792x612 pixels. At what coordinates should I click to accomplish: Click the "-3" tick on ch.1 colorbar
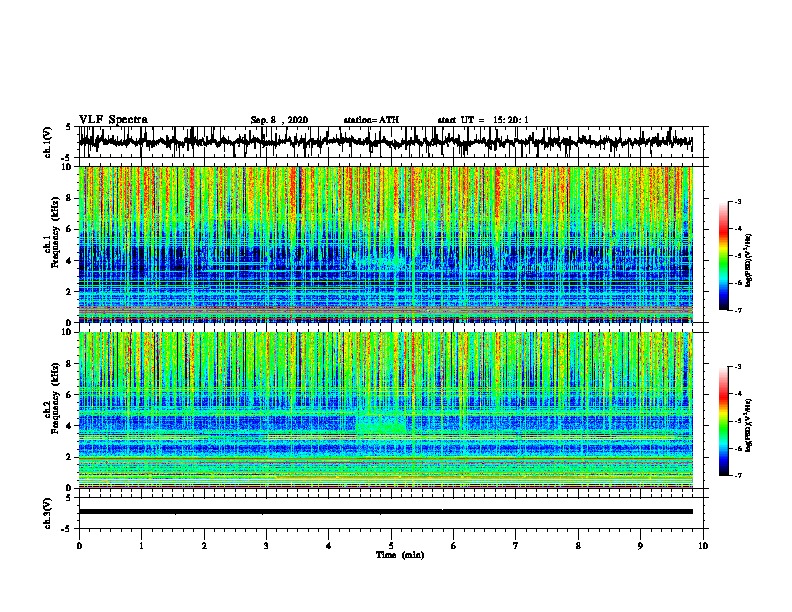738,201
